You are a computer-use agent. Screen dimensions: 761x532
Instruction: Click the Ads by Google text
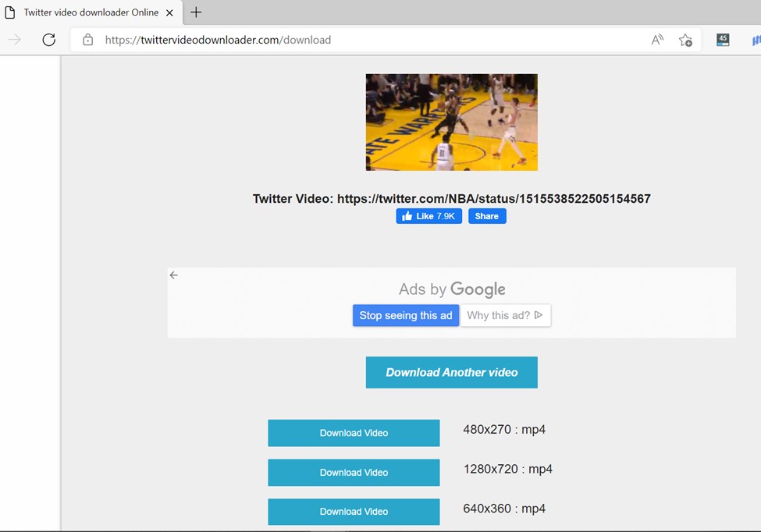[x=452, y=289]
